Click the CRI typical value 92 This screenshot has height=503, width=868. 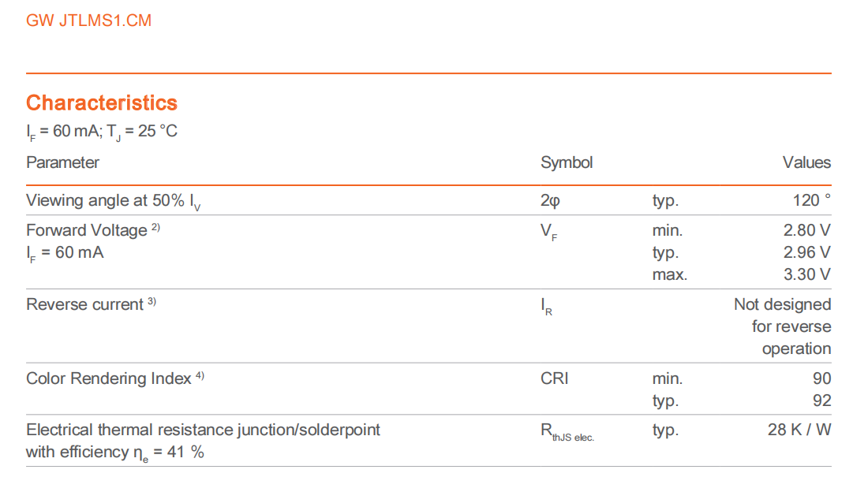(822, 401)
